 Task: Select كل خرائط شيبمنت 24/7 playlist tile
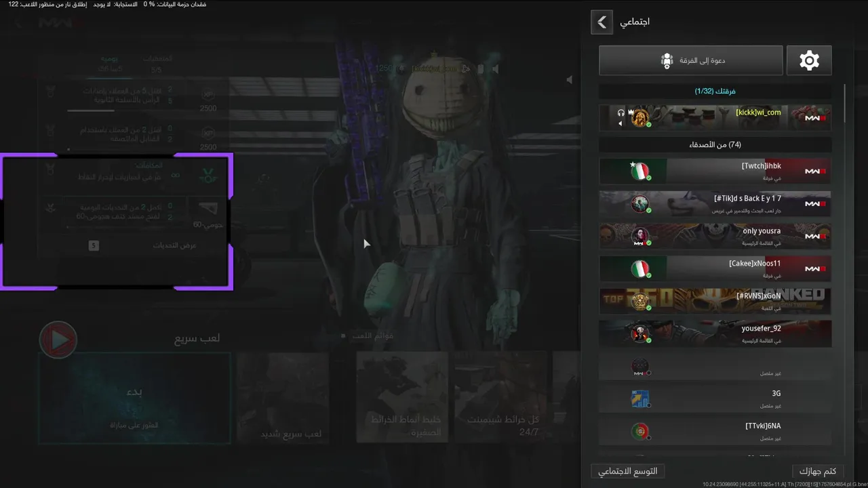[x=500, y=397]
